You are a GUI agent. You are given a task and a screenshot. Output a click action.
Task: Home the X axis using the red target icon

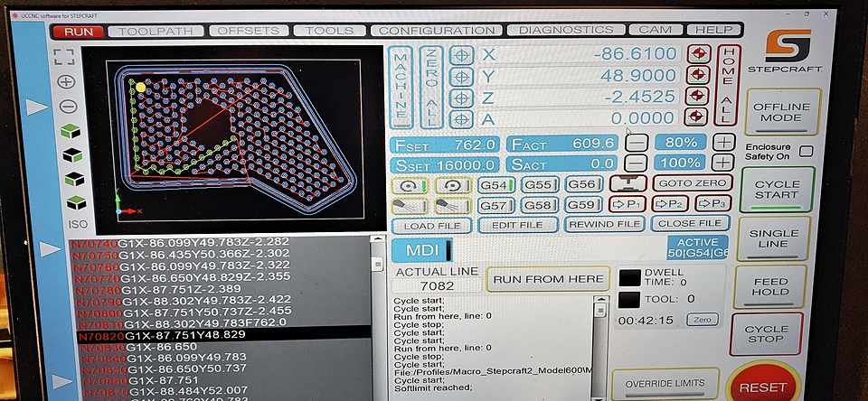coord(699,54)
